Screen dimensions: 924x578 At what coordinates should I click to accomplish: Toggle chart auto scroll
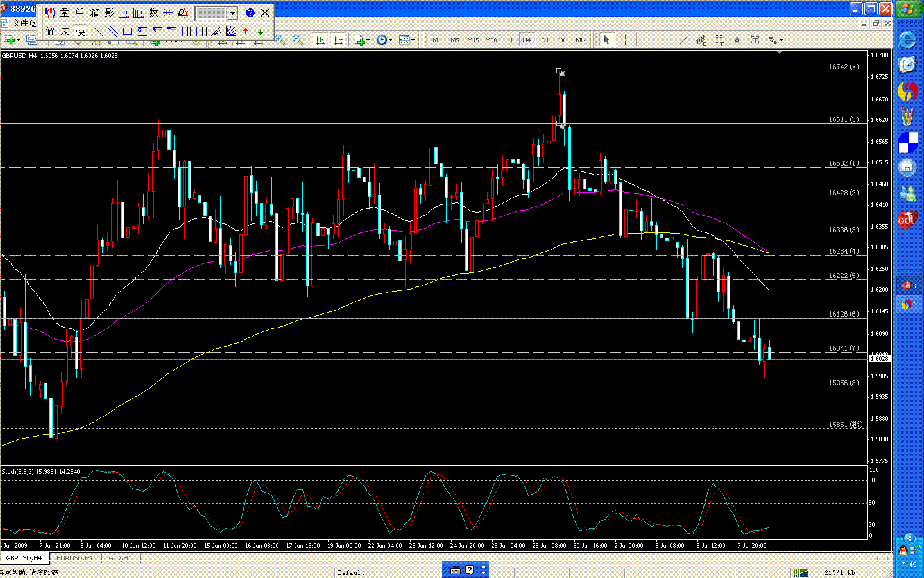pos(320,40)
